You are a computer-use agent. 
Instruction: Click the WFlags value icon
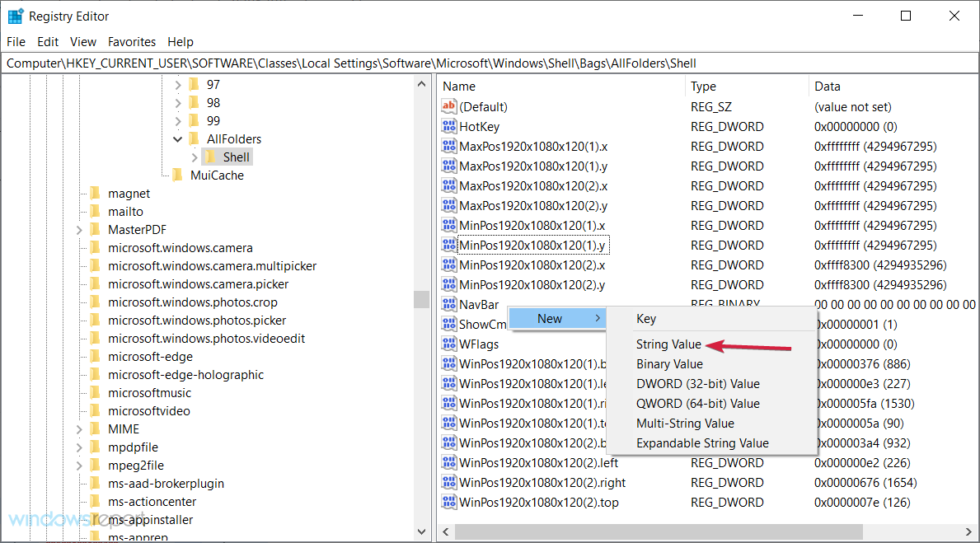tap(448, 344)
